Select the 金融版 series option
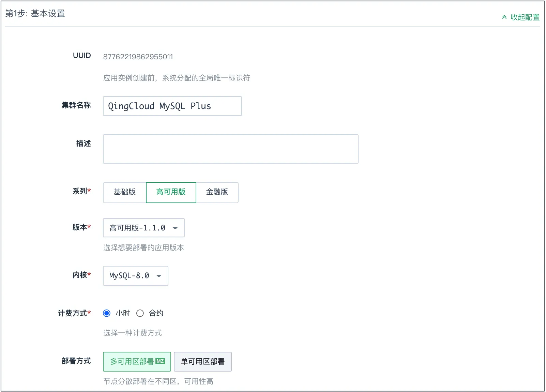Image resolution: width=546 pixels, height=392 pixels. [x=217, y=192]
